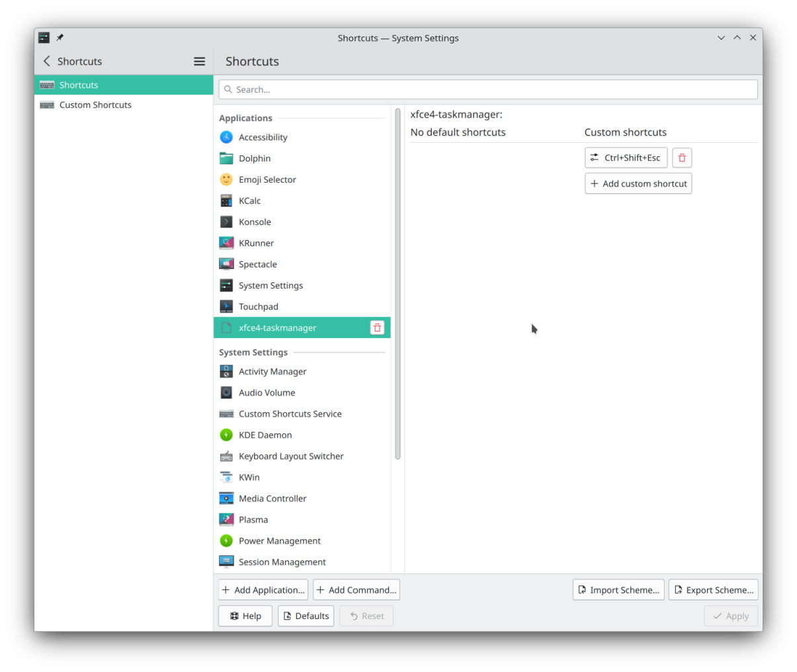Viewport: 797px width, 672px height.
Task: Delete xfce4-taskmanager entry with trash icon
Action: [x=377, y=327]
